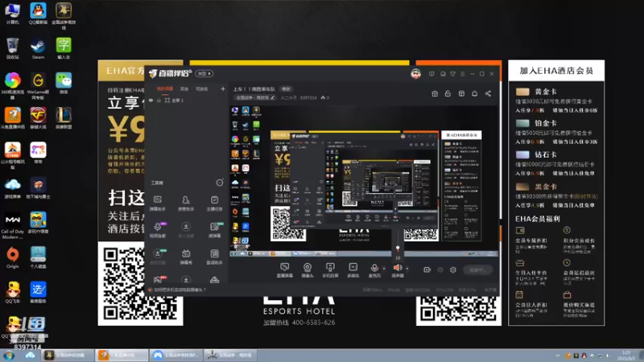The width and height of the screenshot is (644, 362).
Task: Open settings gear in bottom bar
Action: click(x=453, y=269)
